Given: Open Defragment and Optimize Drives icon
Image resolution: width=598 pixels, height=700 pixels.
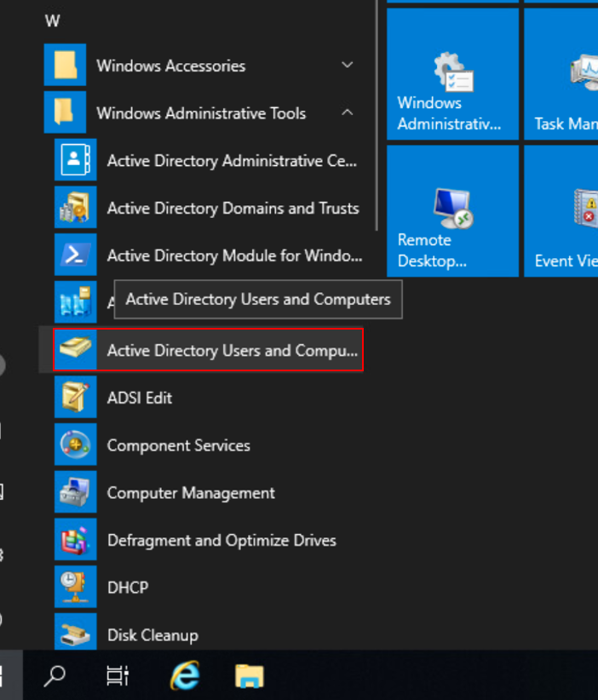Looking at the screenshot, I should (75, 541).
